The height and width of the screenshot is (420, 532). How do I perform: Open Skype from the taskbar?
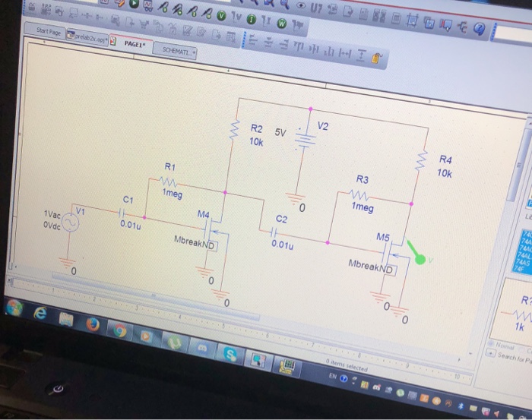point(230,354)
